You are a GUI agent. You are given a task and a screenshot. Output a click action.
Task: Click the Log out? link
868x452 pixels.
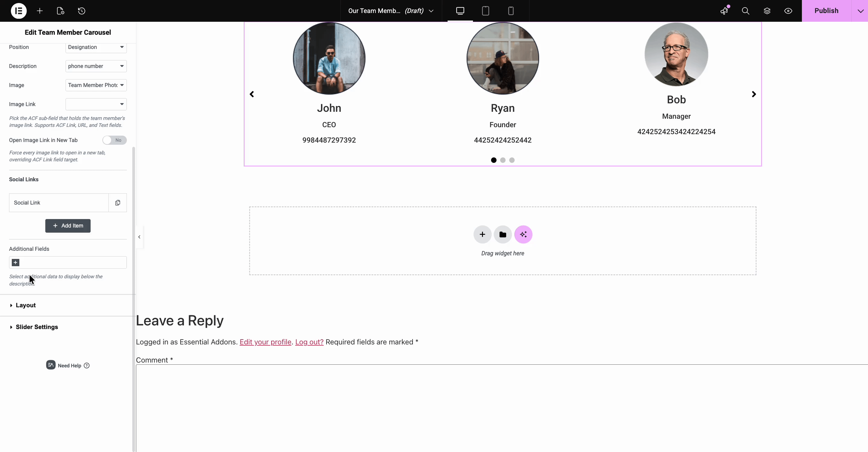click(309, 342)
